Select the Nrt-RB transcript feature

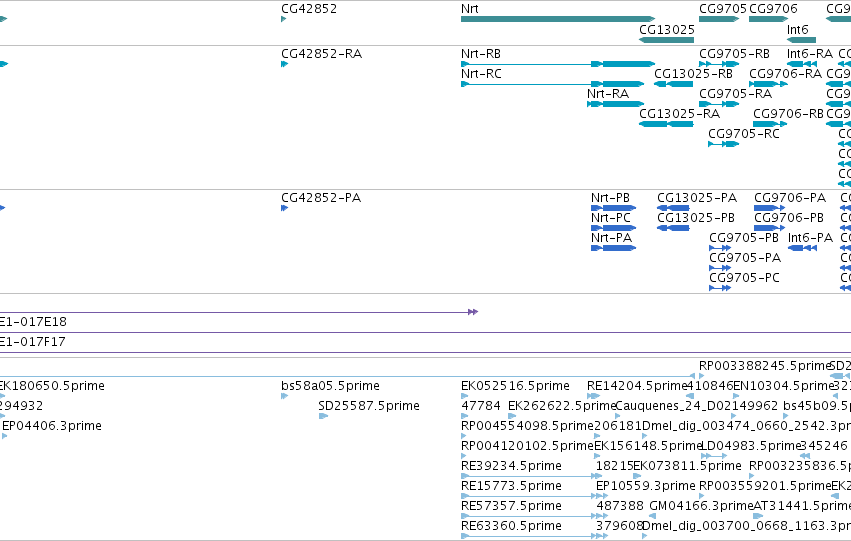(x=558, y=64)
